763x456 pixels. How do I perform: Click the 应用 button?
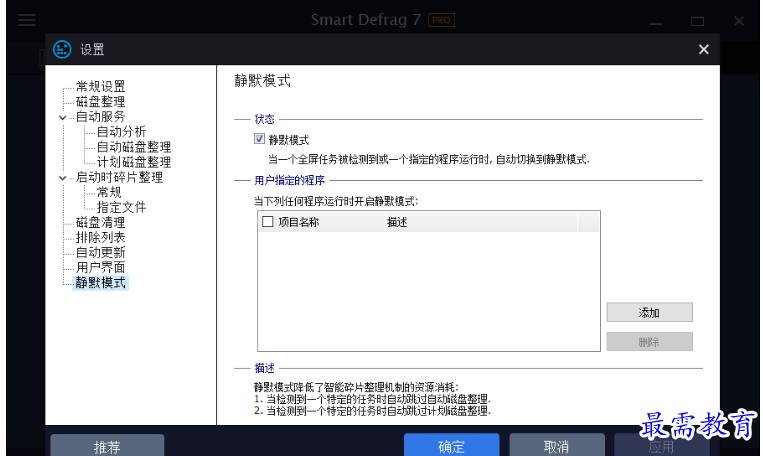click(662, 445)
